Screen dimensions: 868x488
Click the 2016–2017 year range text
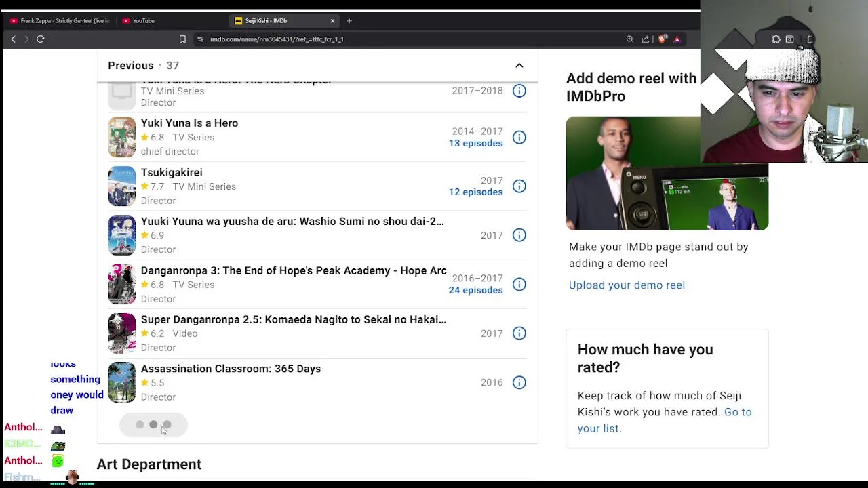point(477,279)
